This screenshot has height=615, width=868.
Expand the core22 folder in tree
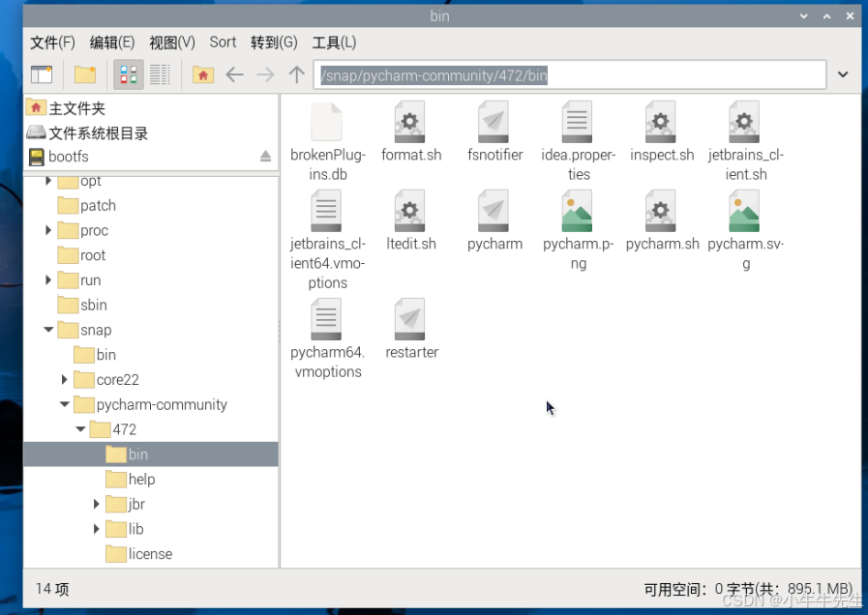tap(64, 379)
